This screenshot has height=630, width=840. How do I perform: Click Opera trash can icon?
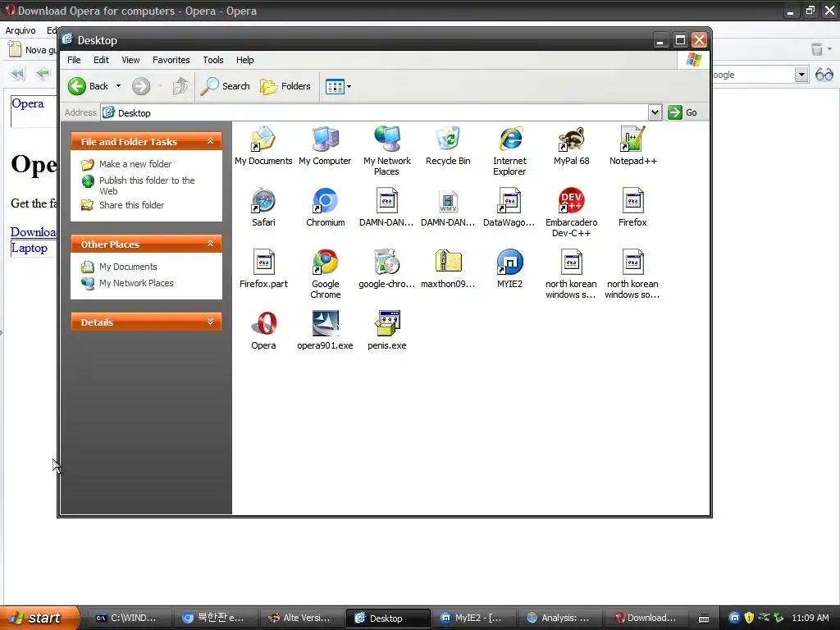(x=817, y=50)
